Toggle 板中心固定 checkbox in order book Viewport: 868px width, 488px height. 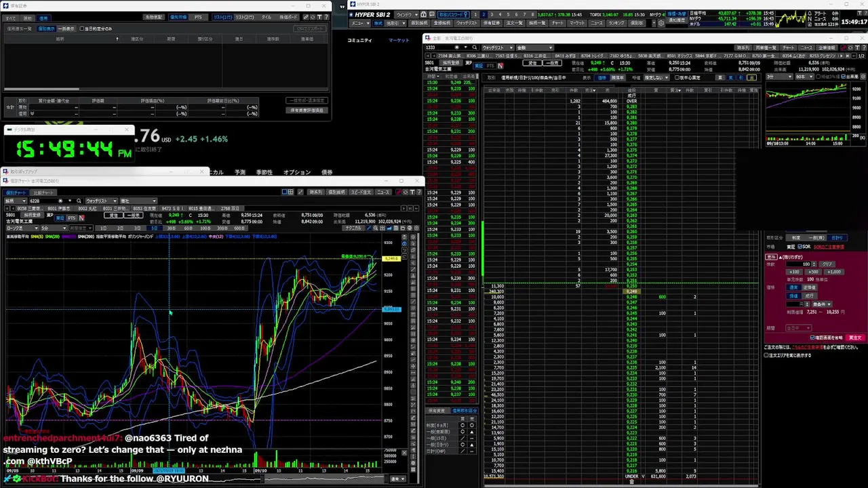(677, 77)
